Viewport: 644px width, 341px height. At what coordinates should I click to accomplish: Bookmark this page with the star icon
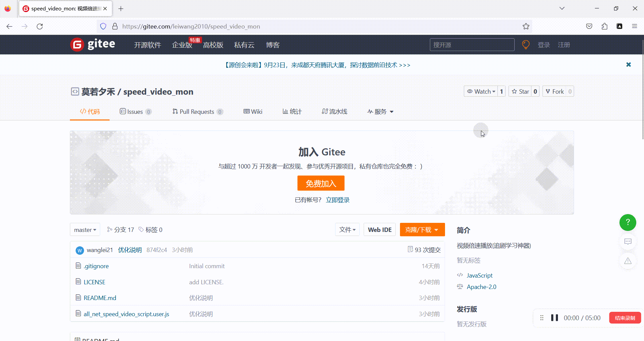pyautogui.click(x=526, y=26)
